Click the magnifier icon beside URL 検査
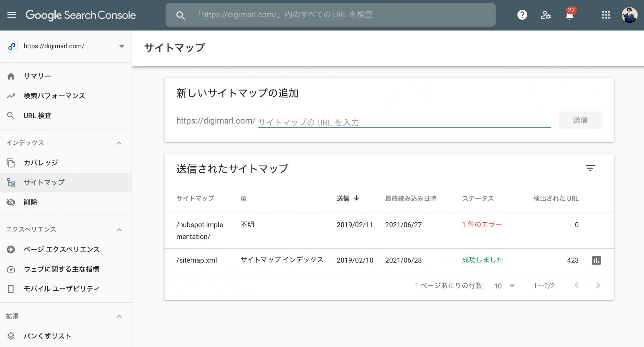The width and height of the screenshot is (644, 347). (11, 116)
